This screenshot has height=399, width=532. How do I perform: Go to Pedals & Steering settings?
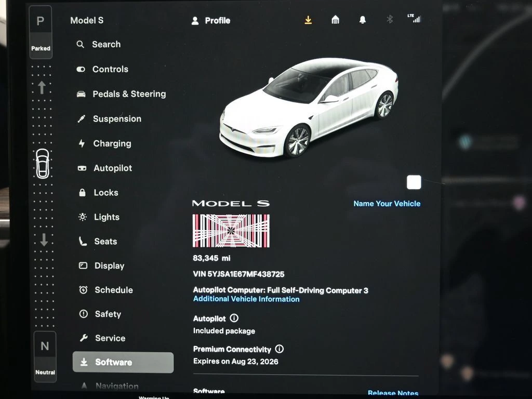coord(129,94)
